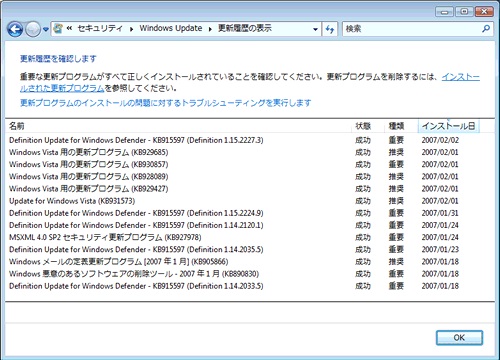Image resolution: width=500 pixels, height=360 pixels.
Task: Click install date 2007/01/23
Action: [440, 249]
